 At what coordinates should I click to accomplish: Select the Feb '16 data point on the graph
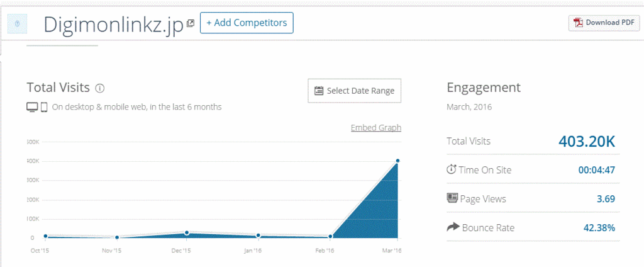pyautogui.click(x=330, y=237)
